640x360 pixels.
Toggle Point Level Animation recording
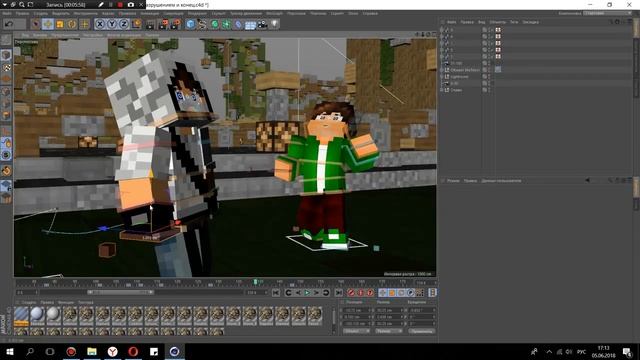pyautogui.click(x=420, y=293)
